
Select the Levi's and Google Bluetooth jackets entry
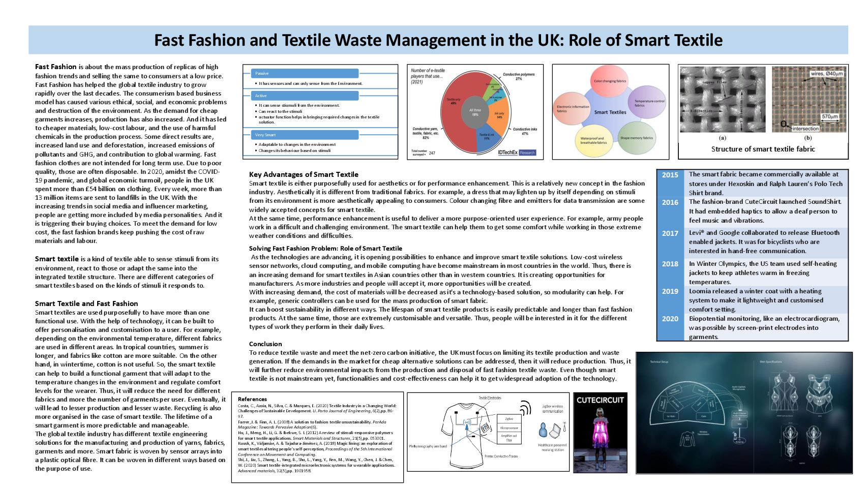pos(765,241)
